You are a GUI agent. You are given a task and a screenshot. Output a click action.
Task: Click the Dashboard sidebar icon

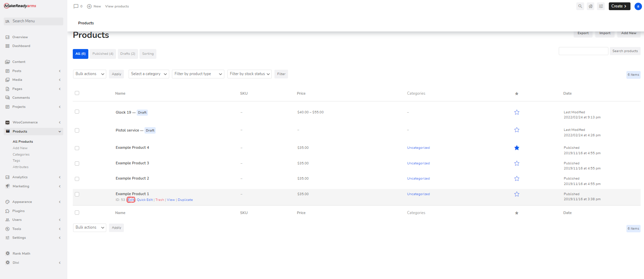coord(7,46)
